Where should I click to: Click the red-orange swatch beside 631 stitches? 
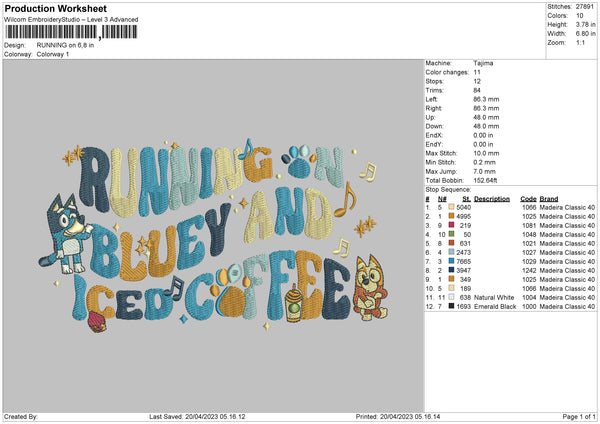451,243
